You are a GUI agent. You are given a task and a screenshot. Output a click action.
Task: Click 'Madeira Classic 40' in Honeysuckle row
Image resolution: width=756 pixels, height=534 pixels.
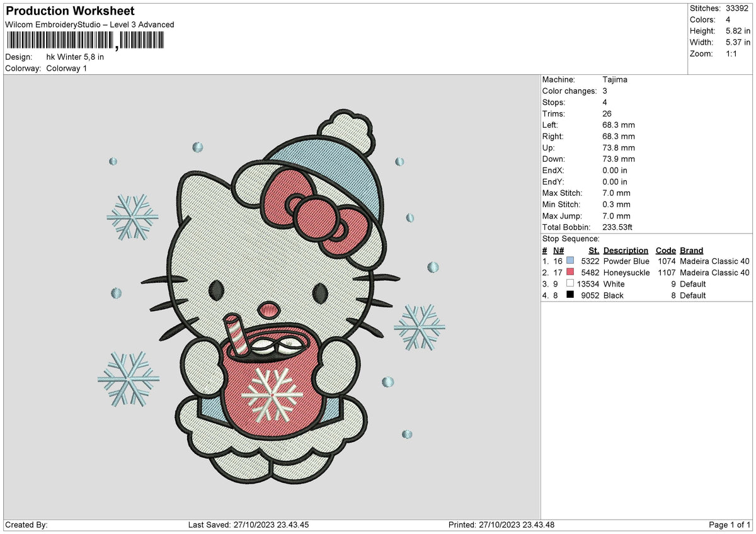pyautogui.click(x=714, y=273)
